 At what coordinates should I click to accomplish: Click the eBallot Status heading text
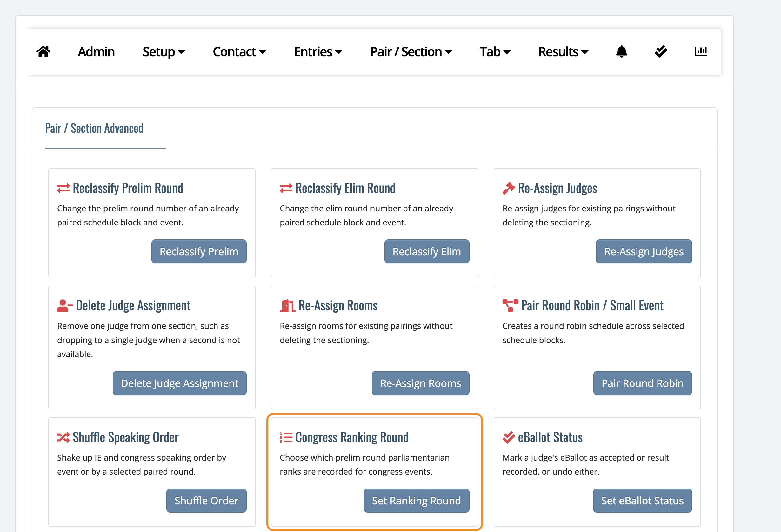tap(550, 437)
